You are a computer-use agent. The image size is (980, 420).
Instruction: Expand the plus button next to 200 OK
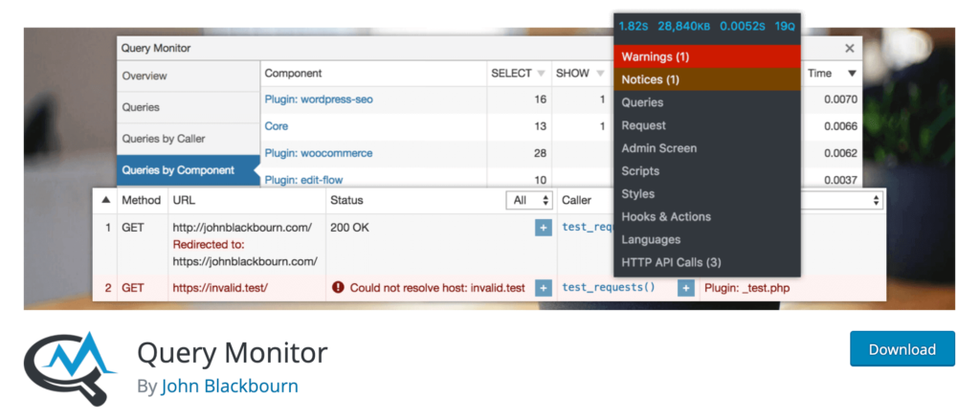pyautogui.click(x=544, y=228)
